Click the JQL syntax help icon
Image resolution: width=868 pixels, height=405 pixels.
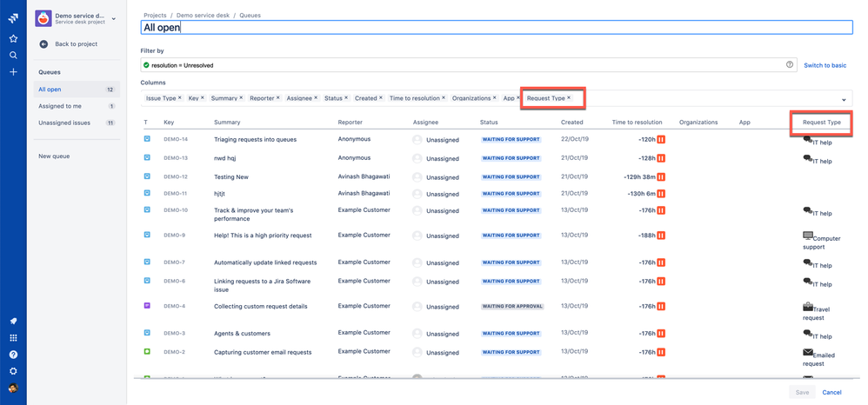point(790,65)
